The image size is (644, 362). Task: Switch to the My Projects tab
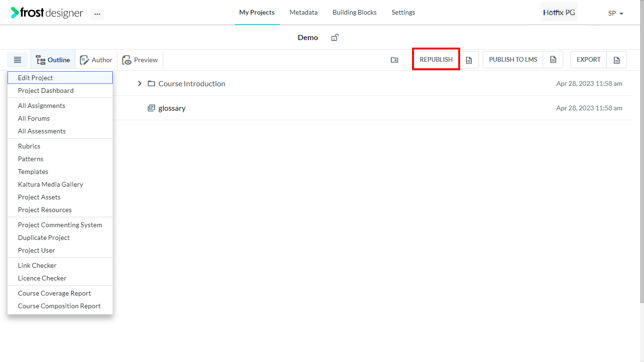[257, 13]
